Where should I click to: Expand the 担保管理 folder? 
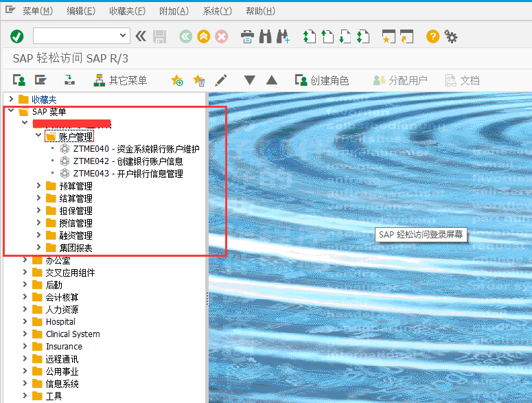tap(38, 210)
